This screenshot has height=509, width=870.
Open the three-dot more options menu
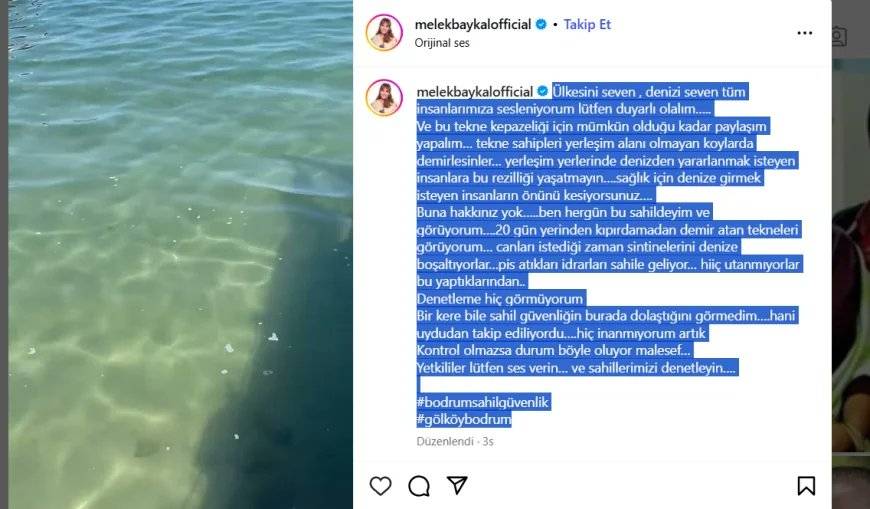point(805,33)
